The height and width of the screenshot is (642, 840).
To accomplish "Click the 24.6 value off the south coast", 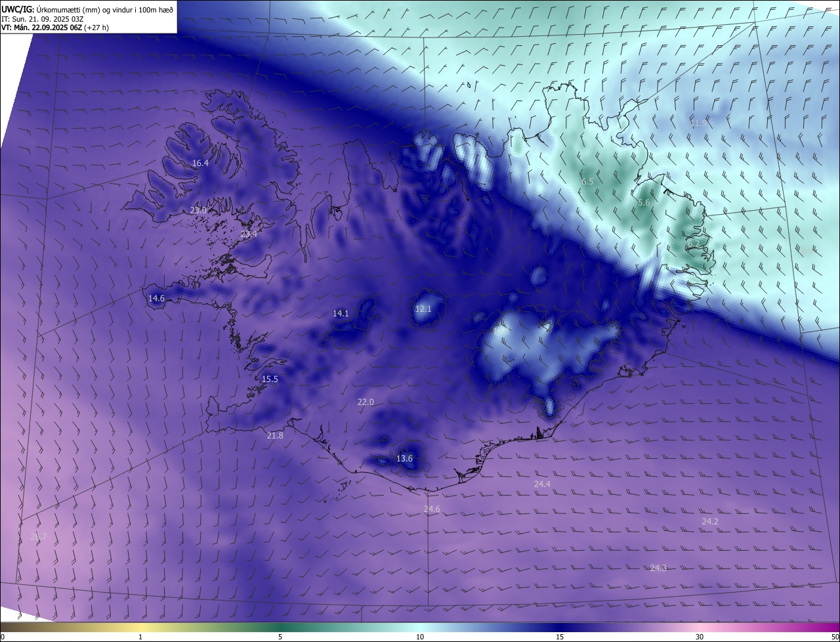I will tap(432, 509).
